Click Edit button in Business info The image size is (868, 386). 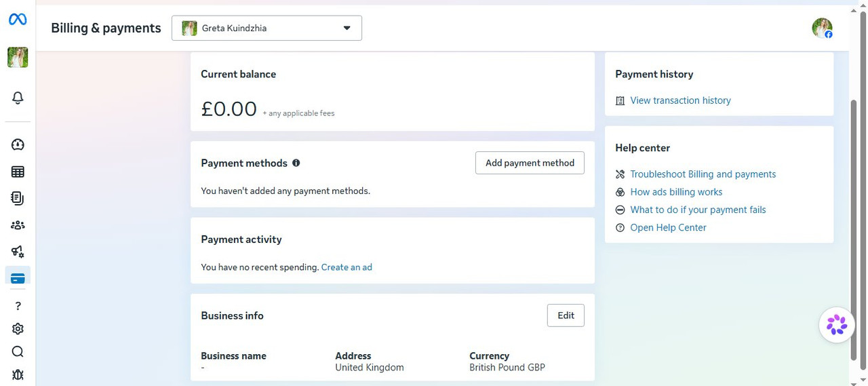pos(566,315)
